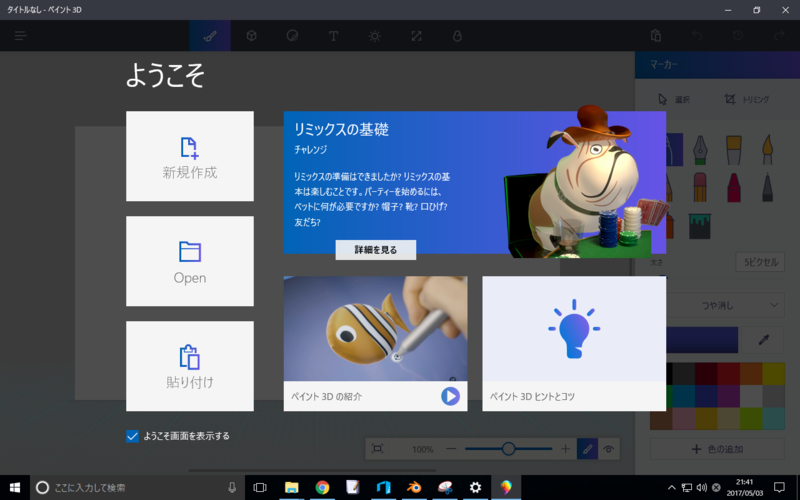Play the ペイント 3D の紹介 video
The height and width of the screenshot is (500, 800).
(450, 396)
